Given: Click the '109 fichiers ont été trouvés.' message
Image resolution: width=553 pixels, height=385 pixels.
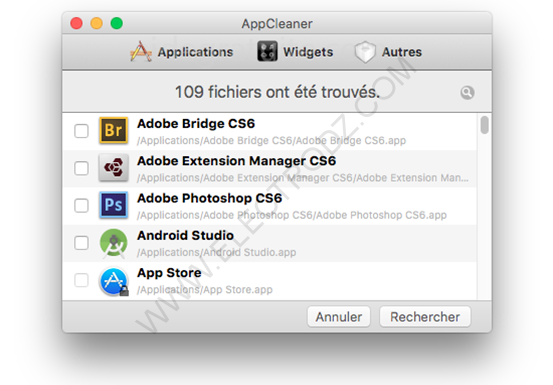Looking at the screenshot, I should (x=278, y=92).
